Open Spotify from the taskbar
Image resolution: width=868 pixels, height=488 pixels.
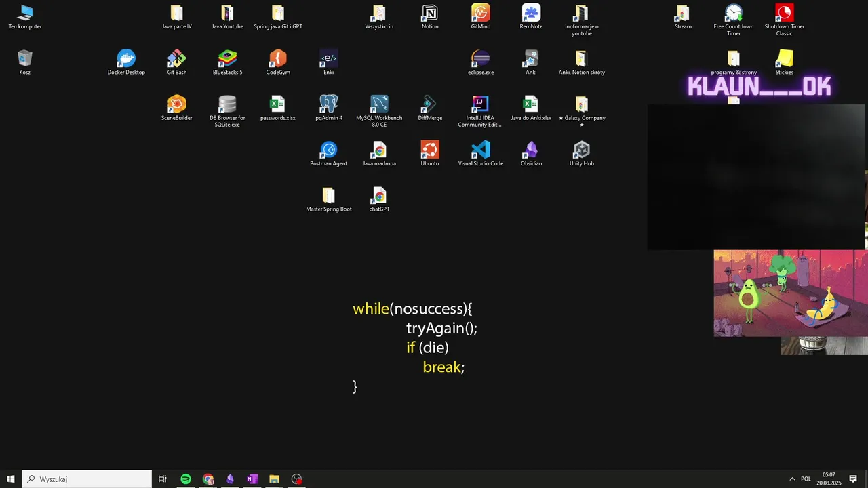[x=186, y=479]
